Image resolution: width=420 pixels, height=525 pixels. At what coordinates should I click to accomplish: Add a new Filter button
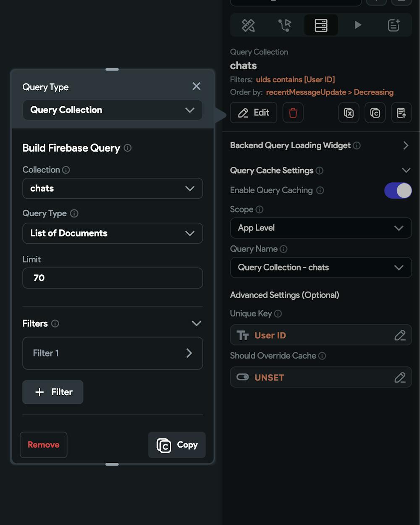point(53,392)
